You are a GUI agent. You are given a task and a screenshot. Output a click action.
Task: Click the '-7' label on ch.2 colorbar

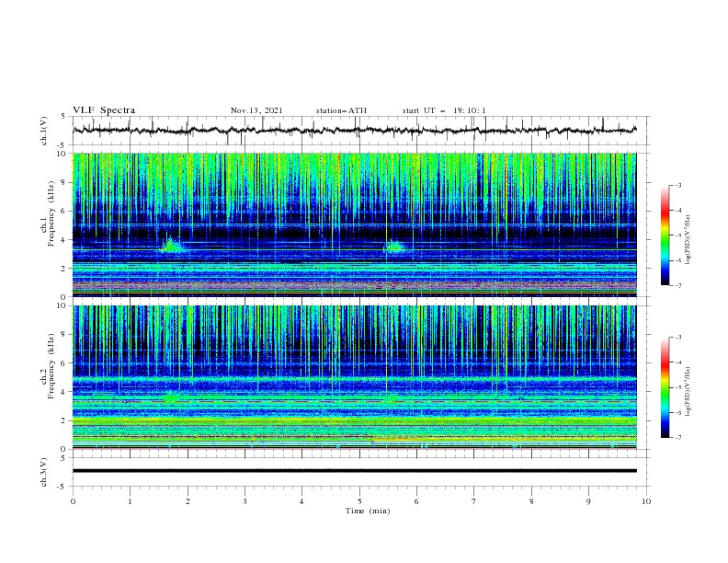tap(677, 438)
